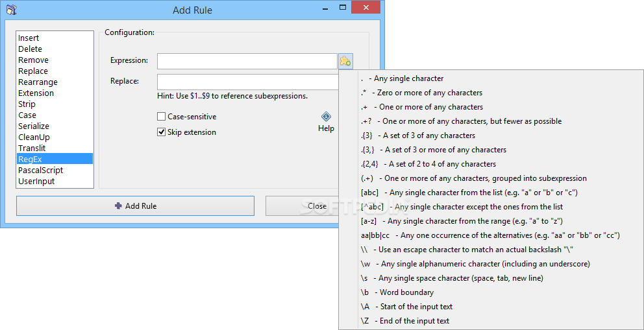The image size is (644, 330).
Task: Select the PascalScript rule type
Action: tap(55, 170)
